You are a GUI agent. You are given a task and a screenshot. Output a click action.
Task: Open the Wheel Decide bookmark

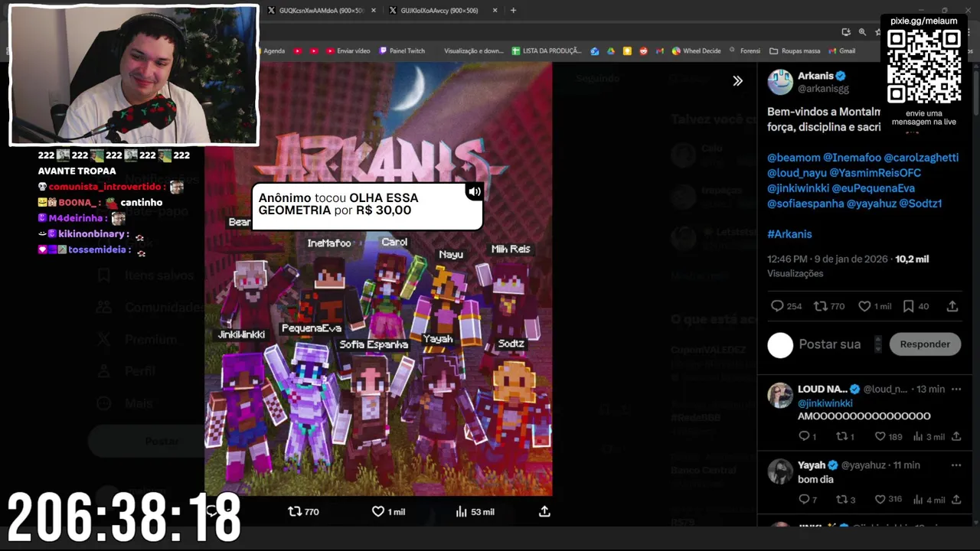[697, 51]
